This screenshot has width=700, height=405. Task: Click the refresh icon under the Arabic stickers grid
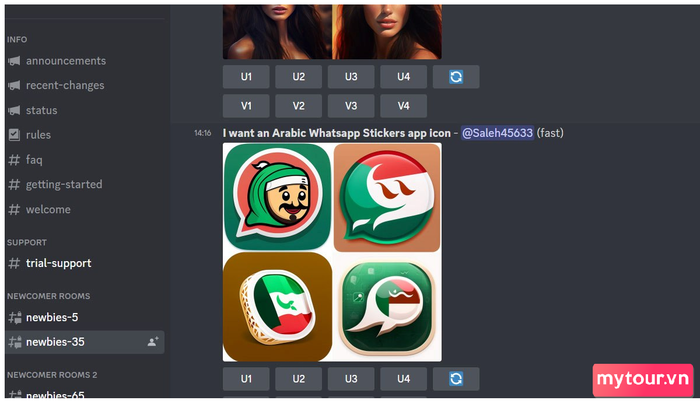[456, 379]
